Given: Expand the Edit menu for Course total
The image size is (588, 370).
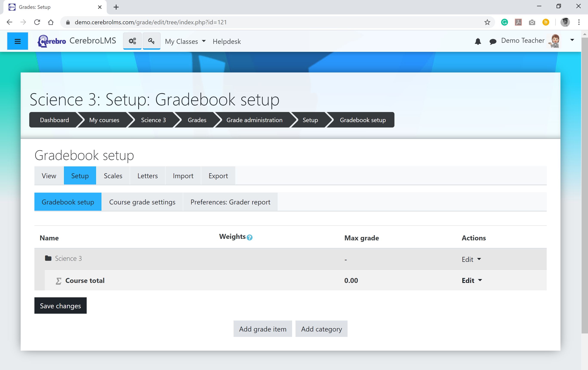Looking at the screenshot, I should (471, 280).
